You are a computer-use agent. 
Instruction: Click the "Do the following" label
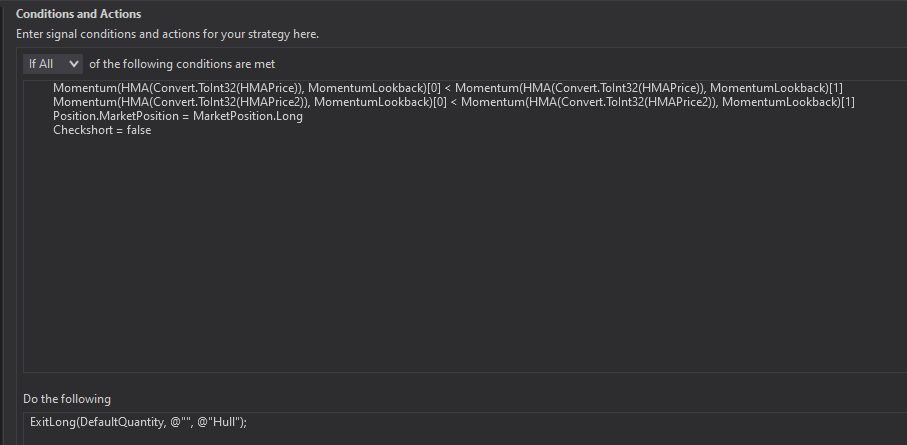tap(67, 399)
